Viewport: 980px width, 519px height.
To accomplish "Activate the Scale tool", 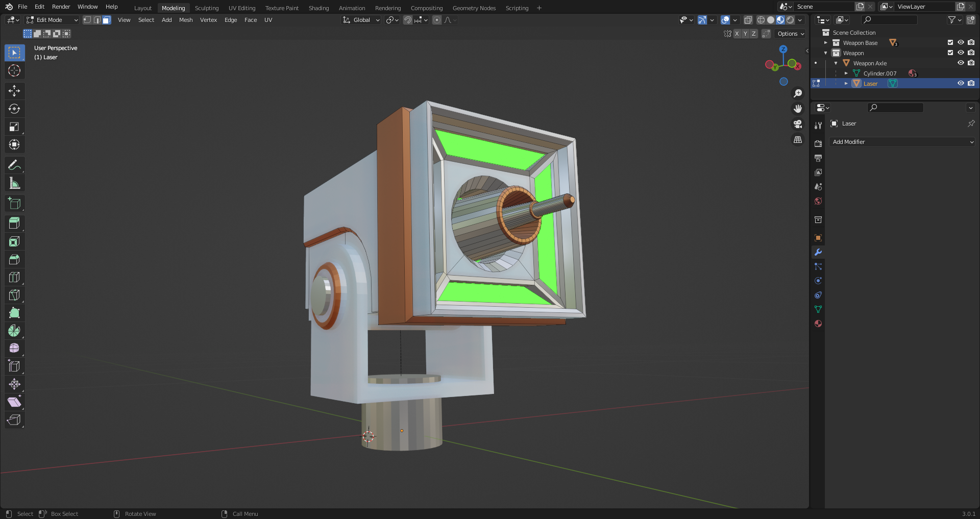I will click(x=14, y=127).
